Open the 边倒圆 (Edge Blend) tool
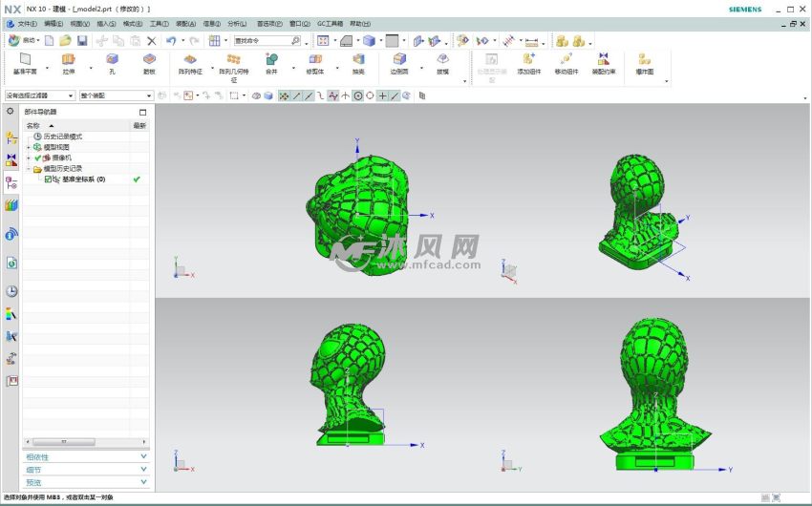The image size is (812, 506). click(x=399, y=60)
